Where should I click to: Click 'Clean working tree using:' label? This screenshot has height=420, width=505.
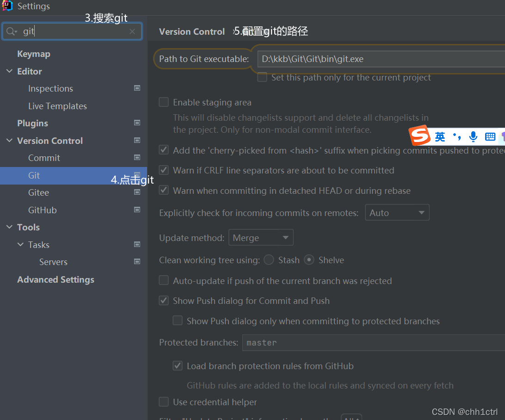pos(209,260)
